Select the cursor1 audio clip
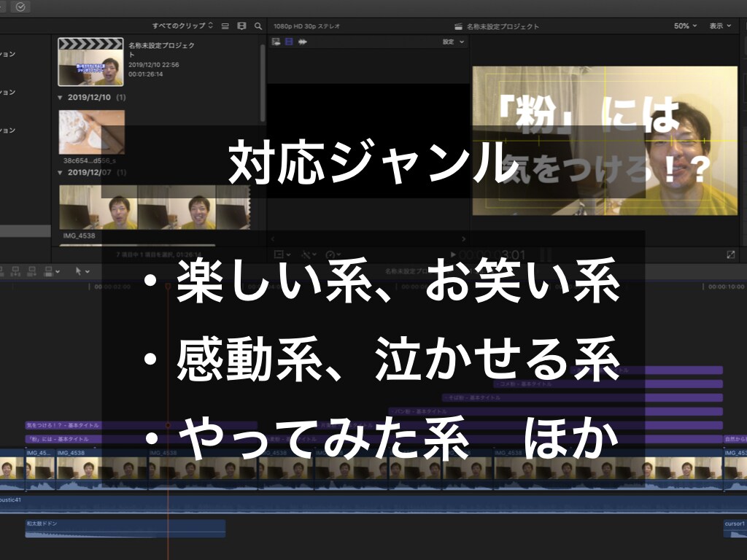Viewport: 747px width, 560px height. [735, 529]
